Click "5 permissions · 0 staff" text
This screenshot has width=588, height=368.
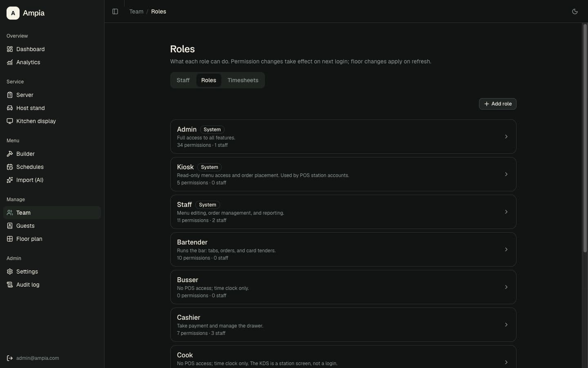pos(202,183)
